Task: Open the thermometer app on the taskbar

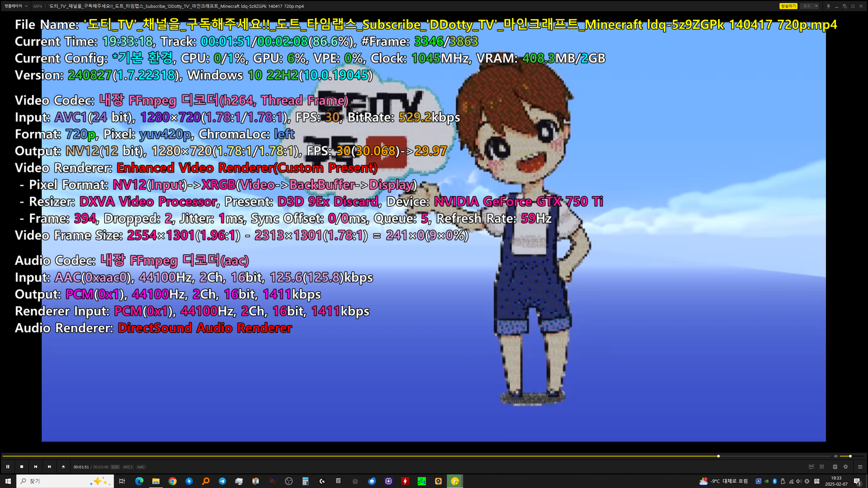Action: tap(255, 481)
